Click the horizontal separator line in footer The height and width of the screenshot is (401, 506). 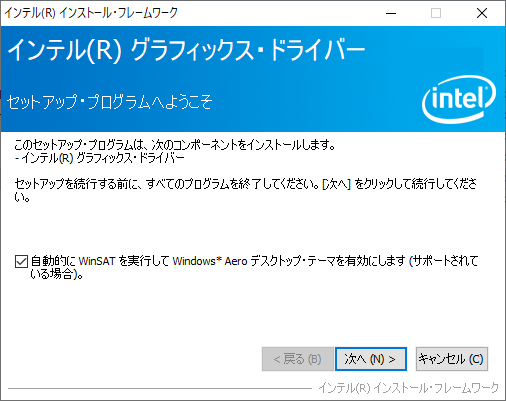pos(160,388)
